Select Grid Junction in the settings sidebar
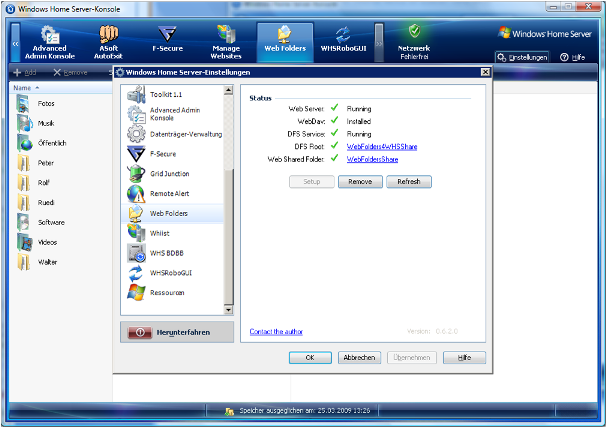Screen dimensions: 606x427 [x=169, y=174]
